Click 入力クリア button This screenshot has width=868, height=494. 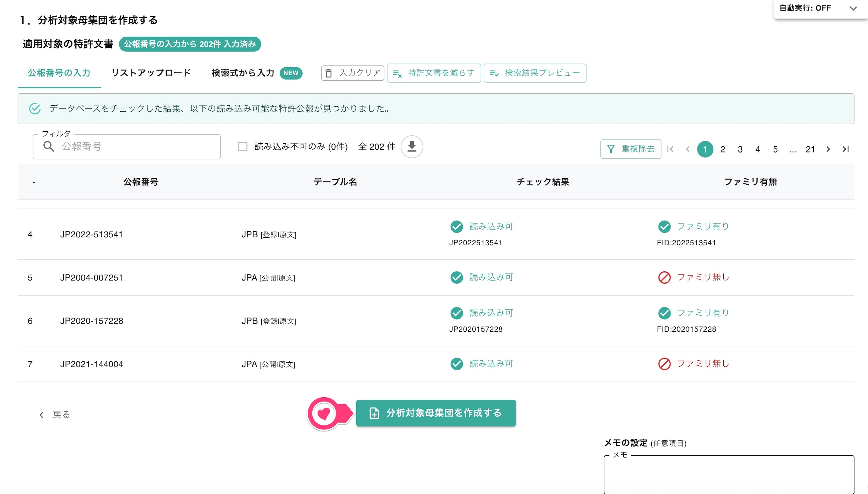point(352,73)
